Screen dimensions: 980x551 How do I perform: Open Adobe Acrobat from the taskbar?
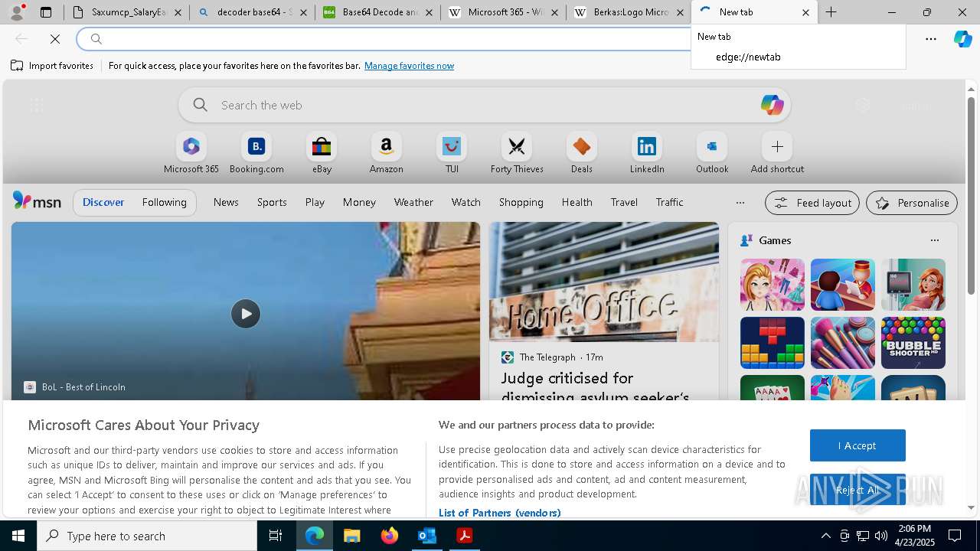(464, 536)
